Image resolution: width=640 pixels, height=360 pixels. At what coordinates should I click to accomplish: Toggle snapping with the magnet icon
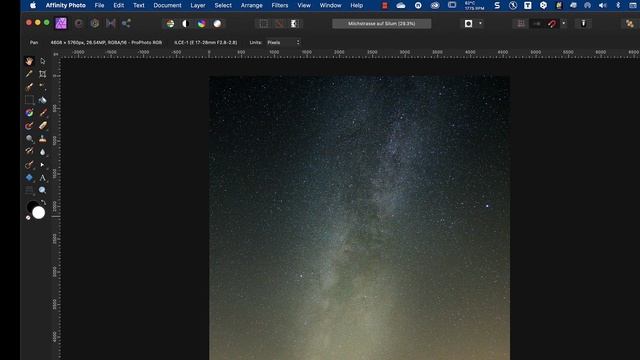click(x=552, y=24)
